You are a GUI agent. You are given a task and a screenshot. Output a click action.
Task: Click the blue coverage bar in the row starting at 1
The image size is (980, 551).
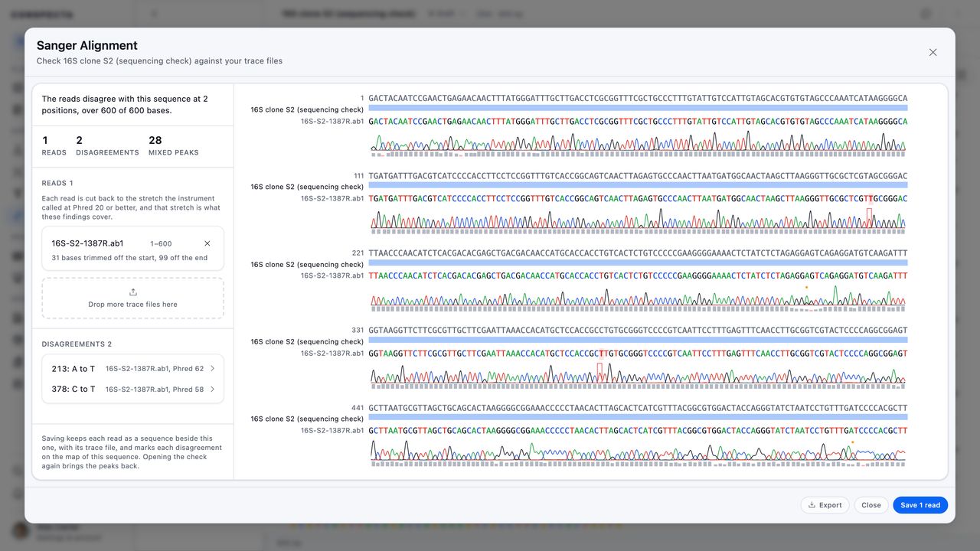(x=638, y=109)
